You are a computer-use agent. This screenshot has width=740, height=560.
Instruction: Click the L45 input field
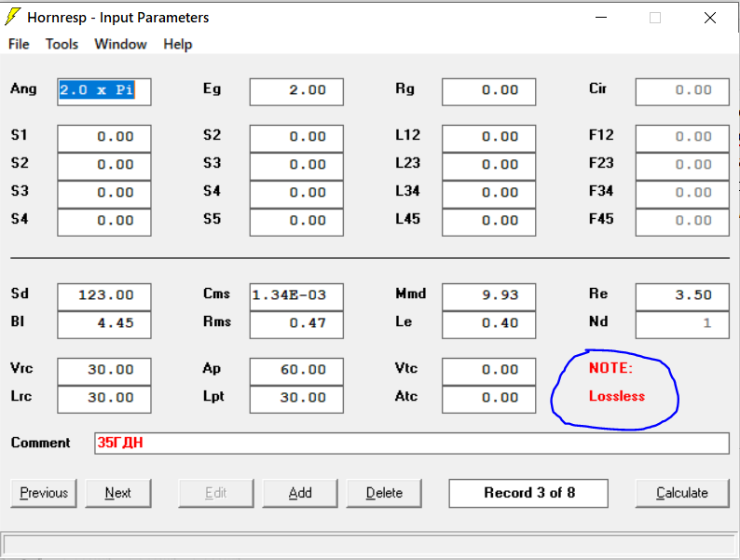pyautogui.click(x=489, y=222)
